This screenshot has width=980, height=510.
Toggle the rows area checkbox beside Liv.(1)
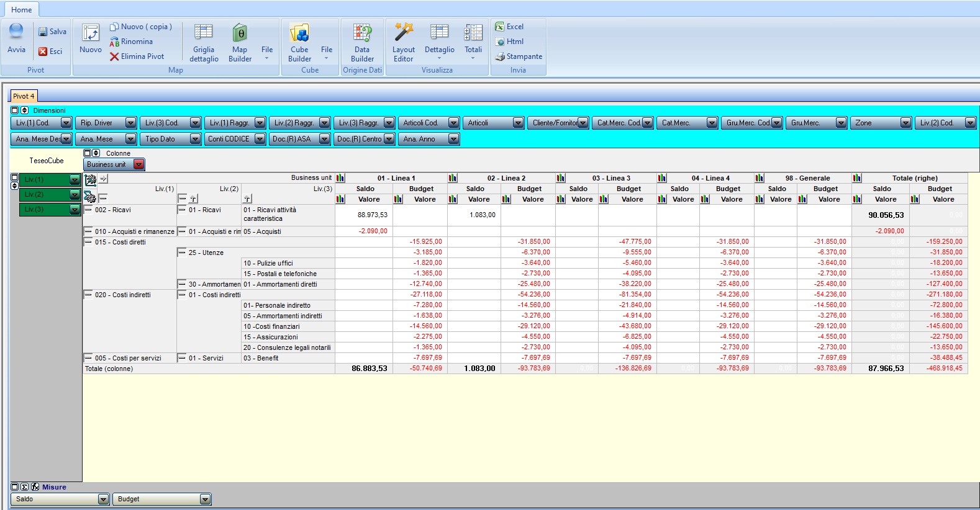[15, 178]
